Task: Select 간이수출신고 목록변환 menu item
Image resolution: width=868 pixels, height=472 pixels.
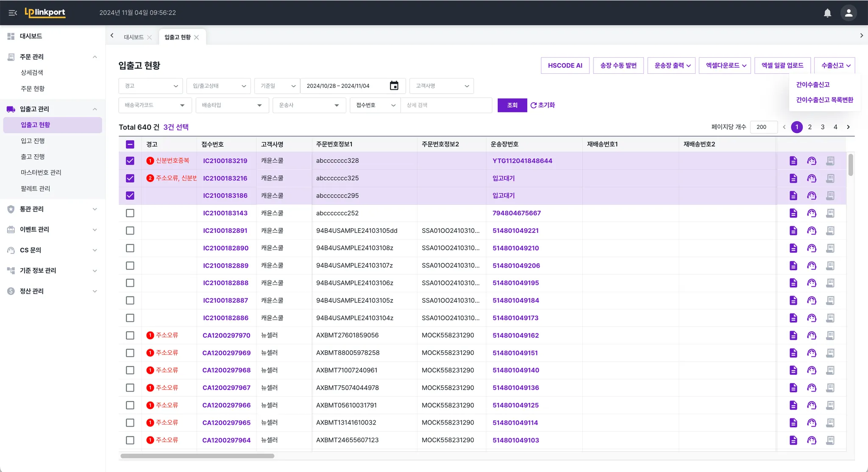Action: tap(824, 100)
